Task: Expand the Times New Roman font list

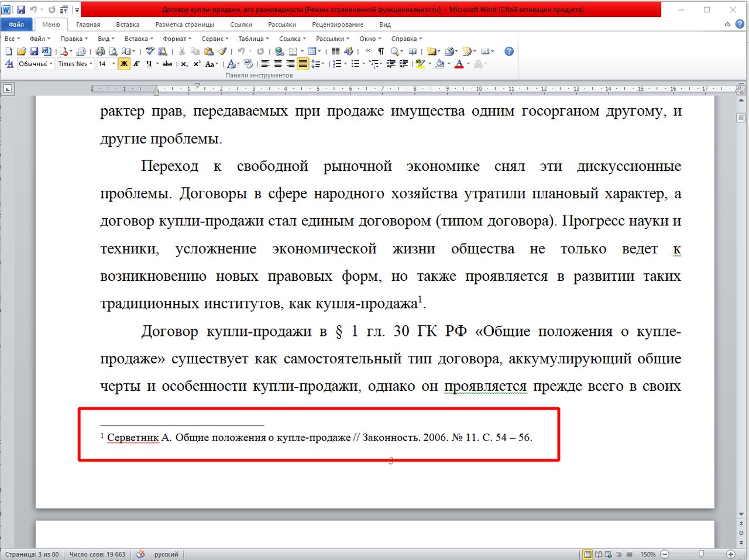Action: (92, 64)
